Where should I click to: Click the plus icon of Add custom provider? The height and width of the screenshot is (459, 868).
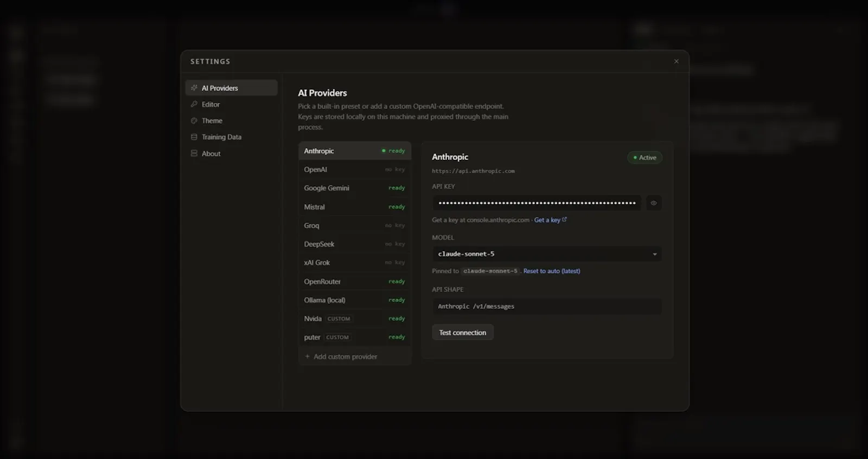pyautogui.click(x=308, y=357)
